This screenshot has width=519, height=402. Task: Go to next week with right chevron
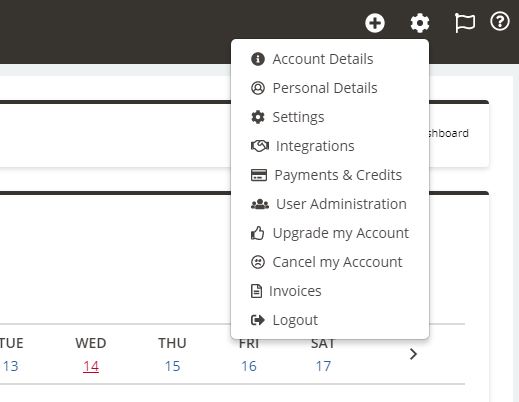point(413,354)
